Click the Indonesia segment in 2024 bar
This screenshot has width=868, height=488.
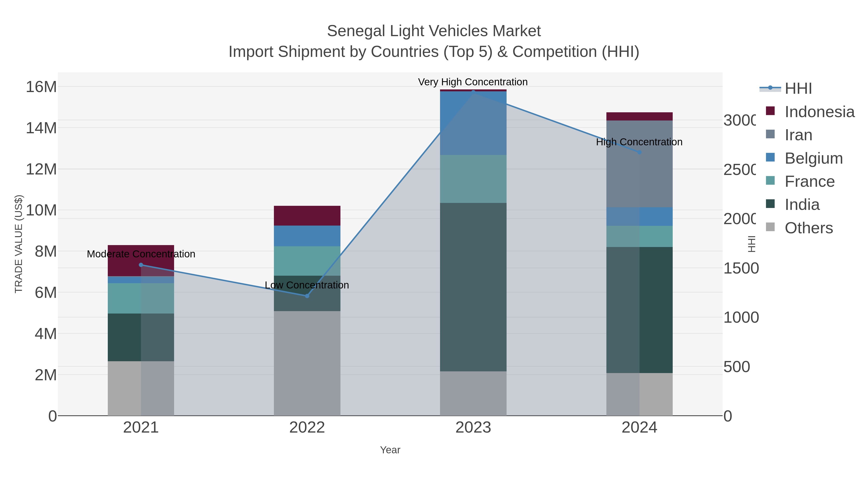(x=639, y=117)
